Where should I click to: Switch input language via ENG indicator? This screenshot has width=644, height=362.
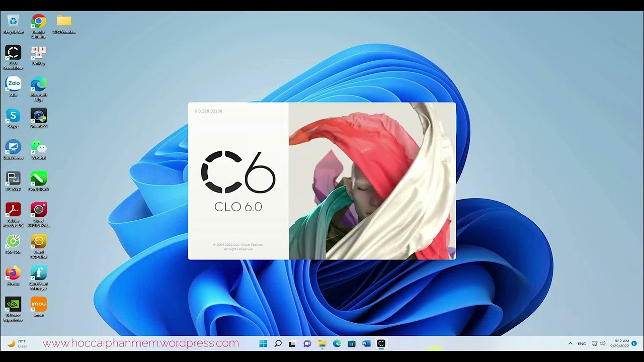(x=582, y=343)
